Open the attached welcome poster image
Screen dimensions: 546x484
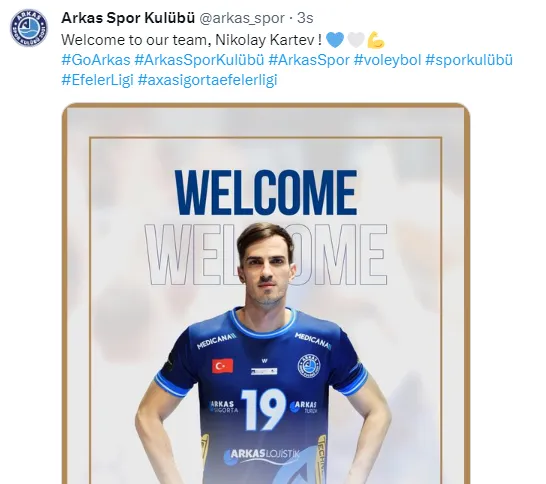point(266,293)
